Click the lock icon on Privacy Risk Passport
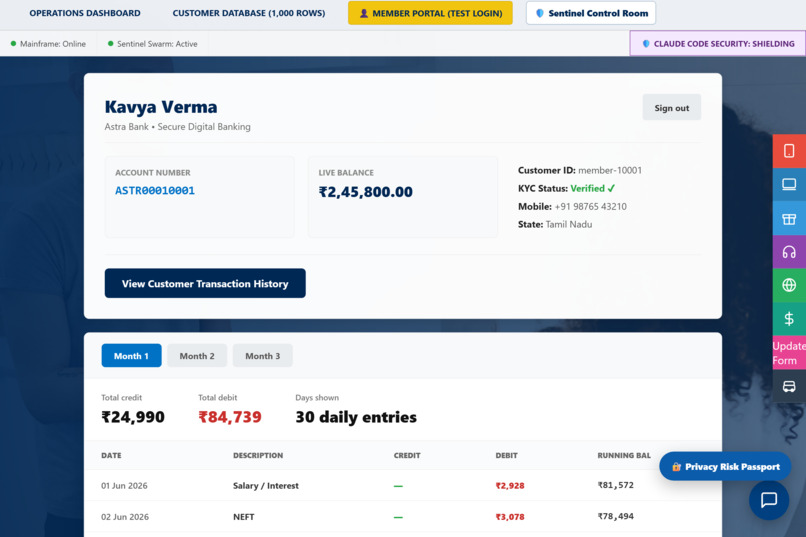Image resolution: width=806 pixels, height=537 pixels. [676, 467]
